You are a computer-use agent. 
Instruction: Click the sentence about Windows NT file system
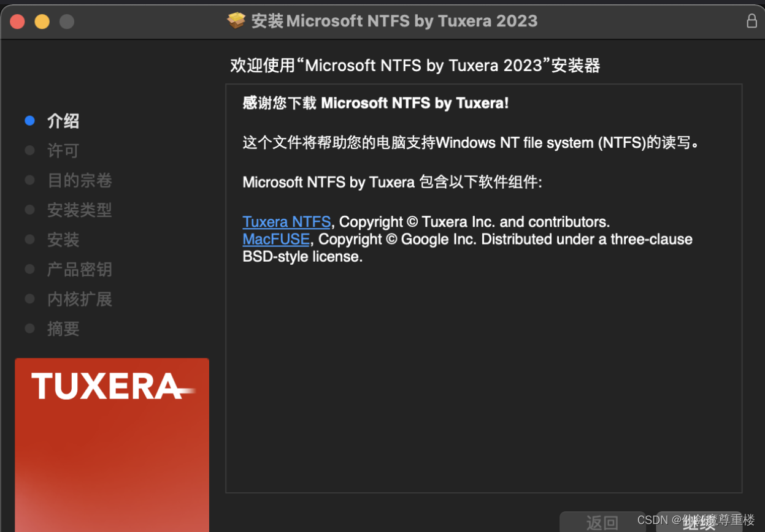point(471,143)
